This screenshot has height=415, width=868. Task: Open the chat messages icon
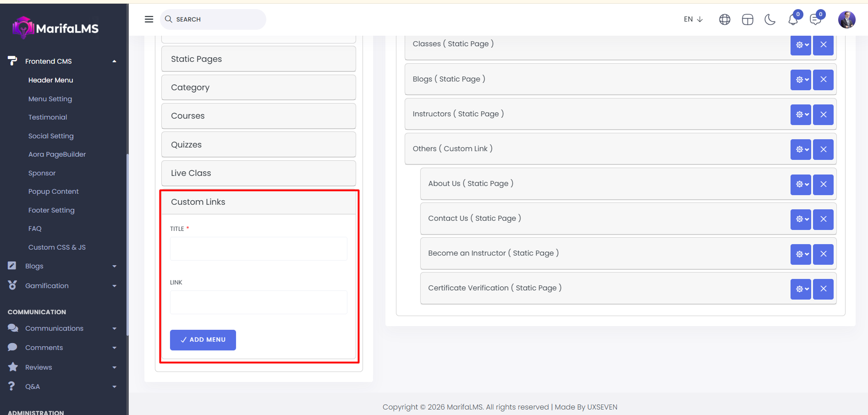pos(815,20)
